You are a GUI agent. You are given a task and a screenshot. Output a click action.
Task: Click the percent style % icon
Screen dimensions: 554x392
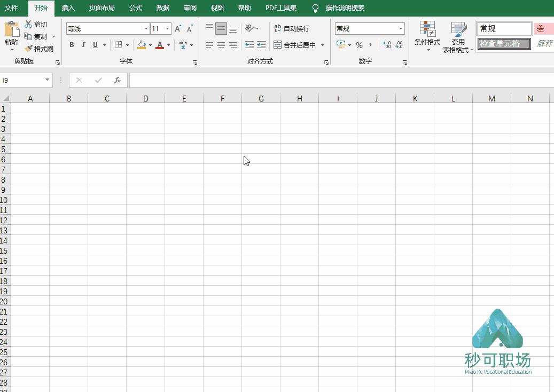tap(360, 45)
